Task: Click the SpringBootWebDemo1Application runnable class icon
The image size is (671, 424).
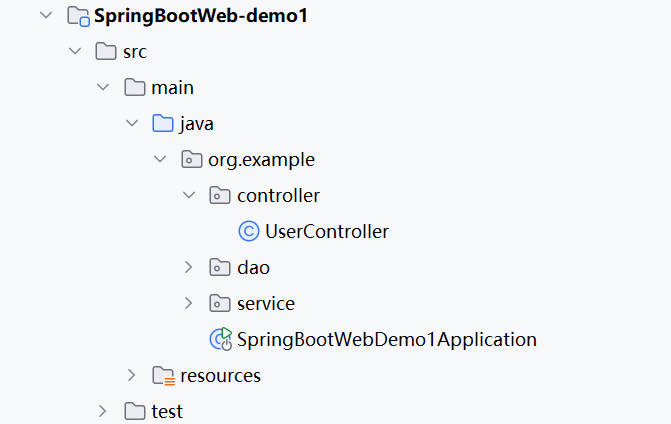Action: (221, 339)
